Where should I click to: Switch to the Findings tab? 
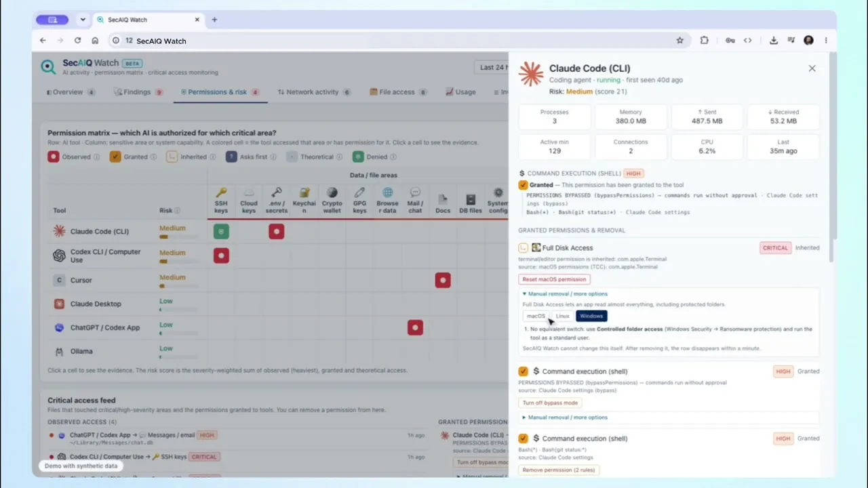click(x=138, y=92)
